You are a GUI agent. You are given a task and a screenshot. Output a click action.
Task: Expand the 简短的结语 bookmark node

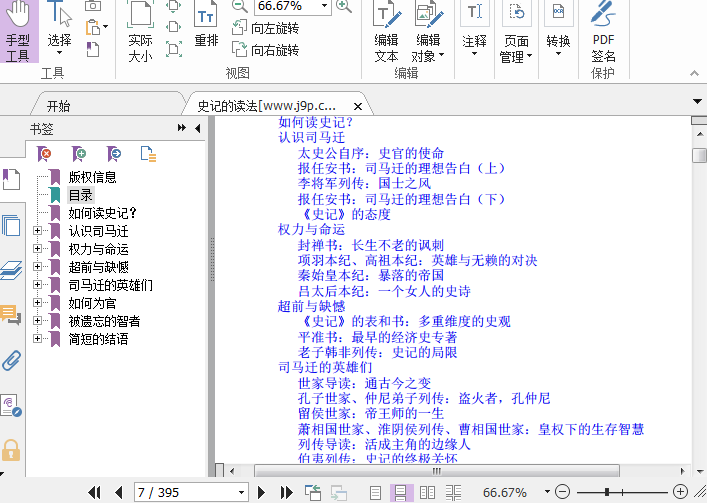pos(37,338)
